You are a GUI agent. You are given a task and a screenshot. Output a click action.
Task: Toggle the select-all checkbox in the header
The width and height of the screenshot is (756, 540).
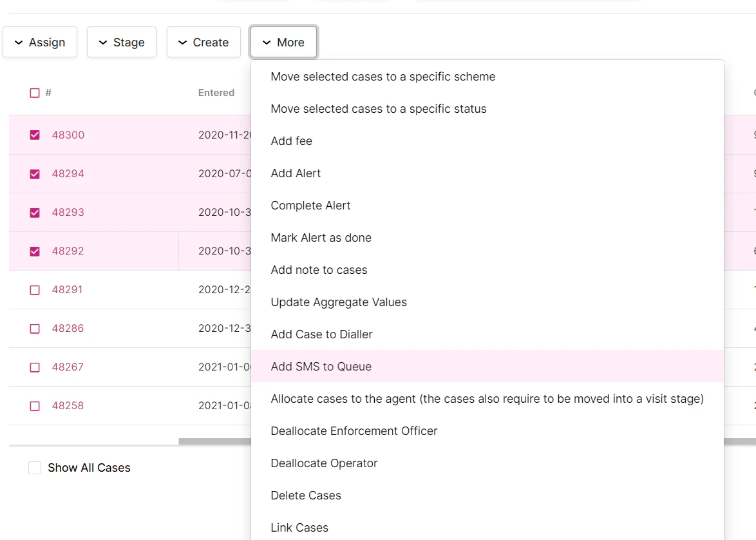[x=34, y=92]
